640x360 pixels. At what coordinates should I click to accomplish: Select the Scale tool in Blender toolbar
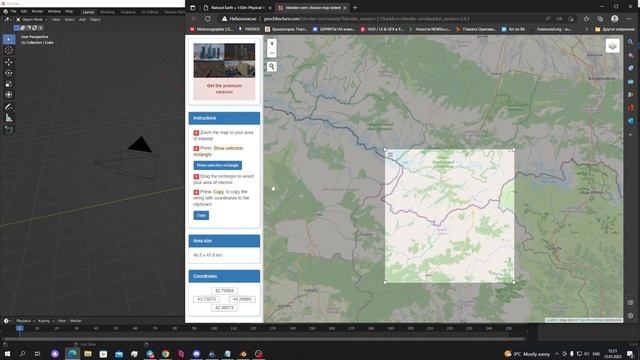(9, 84)
